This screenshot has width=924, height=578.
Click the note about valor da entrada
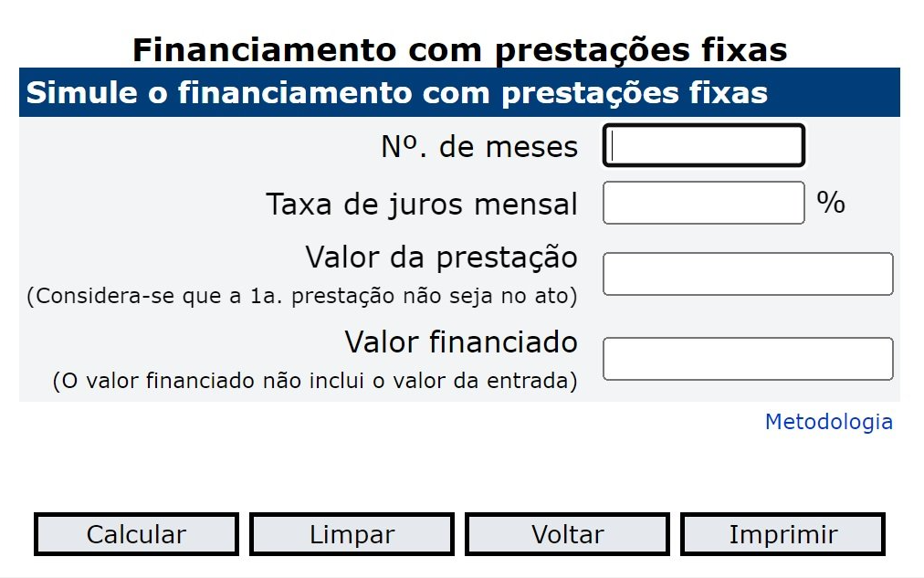click(315, 381)
